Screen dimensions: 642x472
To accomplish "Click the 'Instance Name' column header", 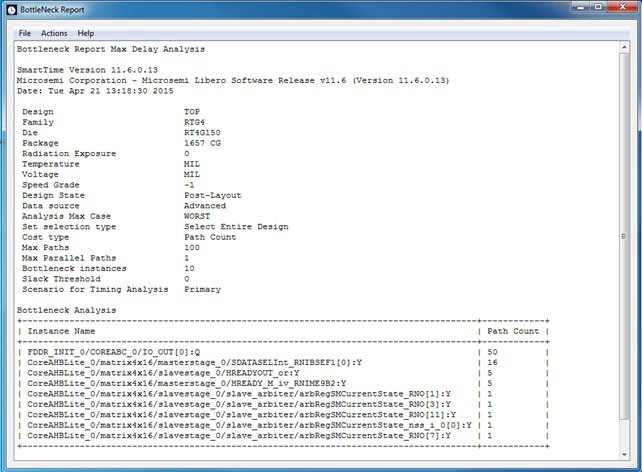I will pos(61,331).
